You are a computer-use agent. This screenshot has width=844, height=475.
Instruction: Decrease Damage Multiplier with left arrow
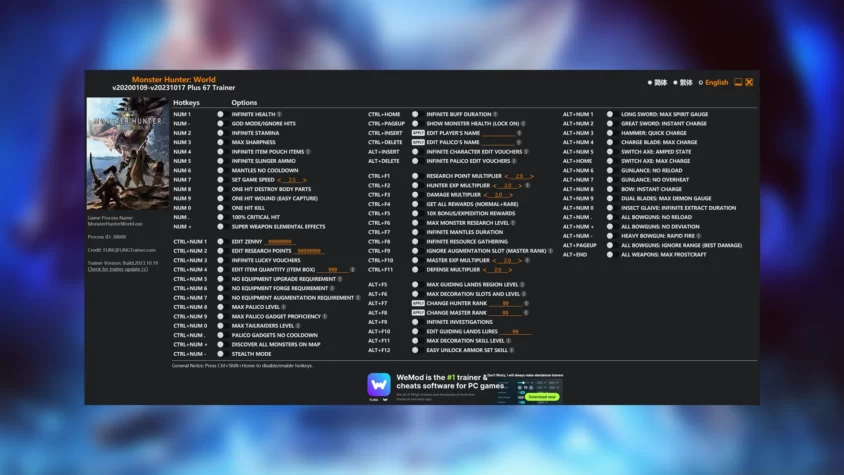(x=486, y=195)
